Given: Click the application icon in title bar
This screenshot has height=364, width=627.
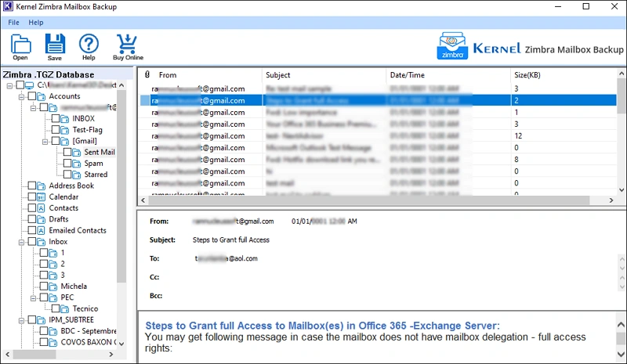Looking at the screenshot, I should (8, 6).
